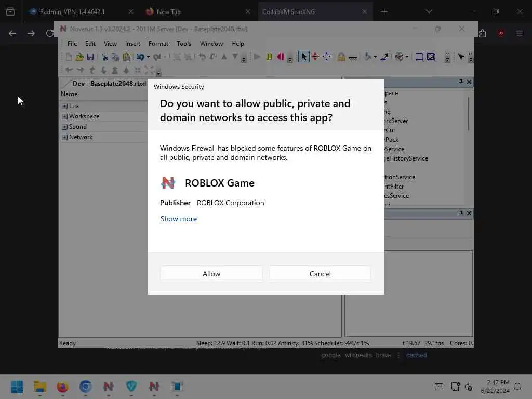Click the Material tool icon
This screenshot has height=399, width=532.
tap(367, 57)
